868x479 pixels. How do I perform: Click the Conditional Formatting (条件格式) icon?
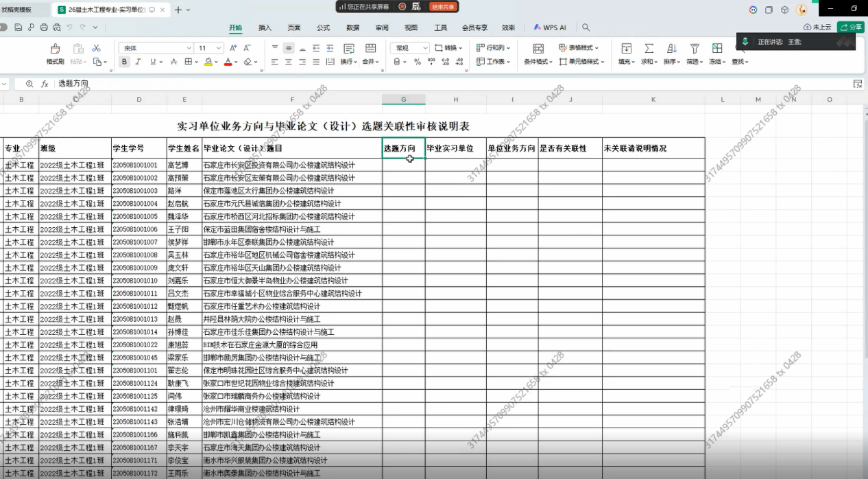tap(538, 49)
